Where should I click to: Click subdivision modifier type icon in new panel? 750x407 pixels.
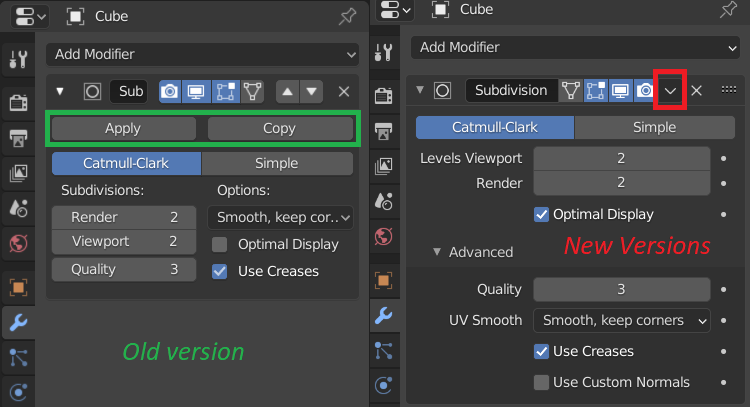[x=442, y=90]
